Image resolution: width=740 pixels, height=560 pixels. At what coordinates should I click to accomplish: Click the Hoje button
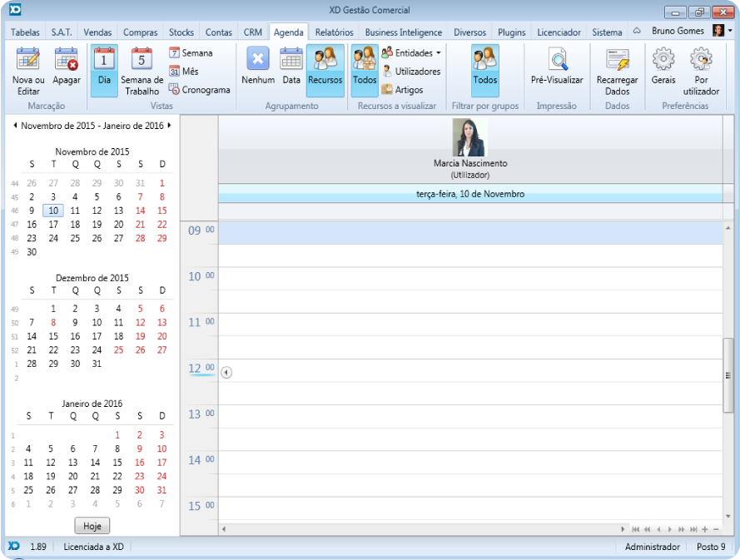tap(92, 526)
